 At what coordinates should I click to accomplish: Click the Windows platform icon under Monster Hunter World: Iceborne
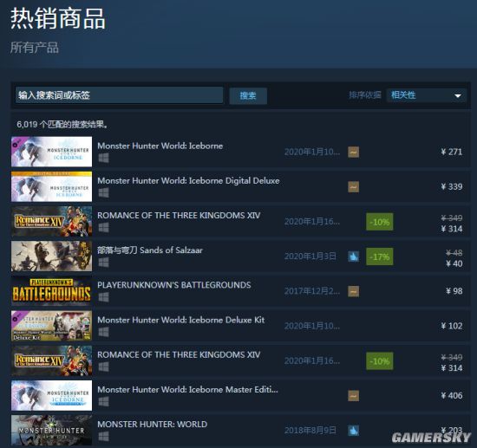coord(103,158)
